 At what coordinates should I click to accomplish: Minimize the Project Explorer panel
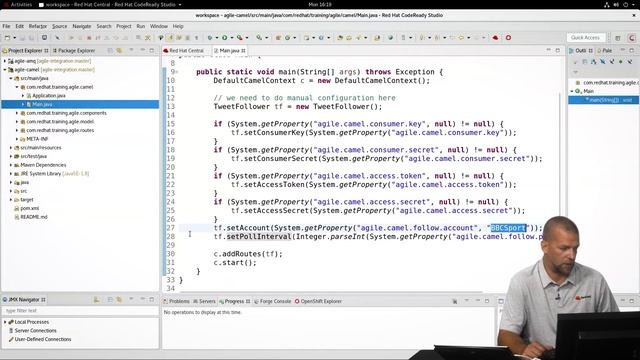click(142, 50)
